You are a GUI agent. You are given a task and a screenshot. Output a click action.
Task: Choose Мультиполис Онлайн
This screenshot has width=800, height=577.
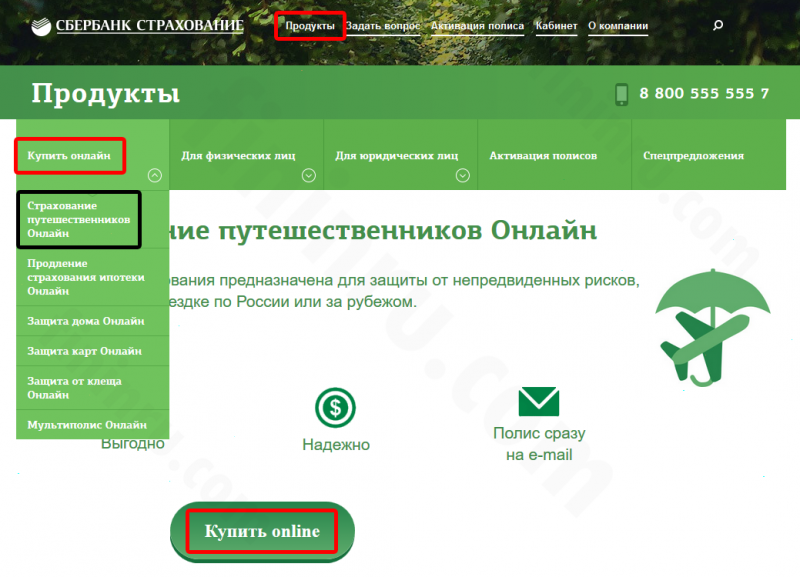click(x=92, y=424)
